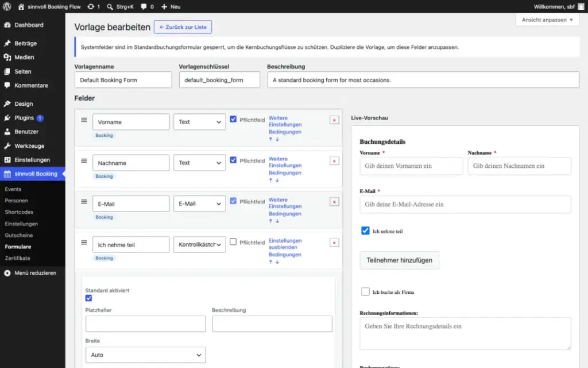Open Kontrollkästchen type dropdown
588x368 pixels.
pos(199,244)
